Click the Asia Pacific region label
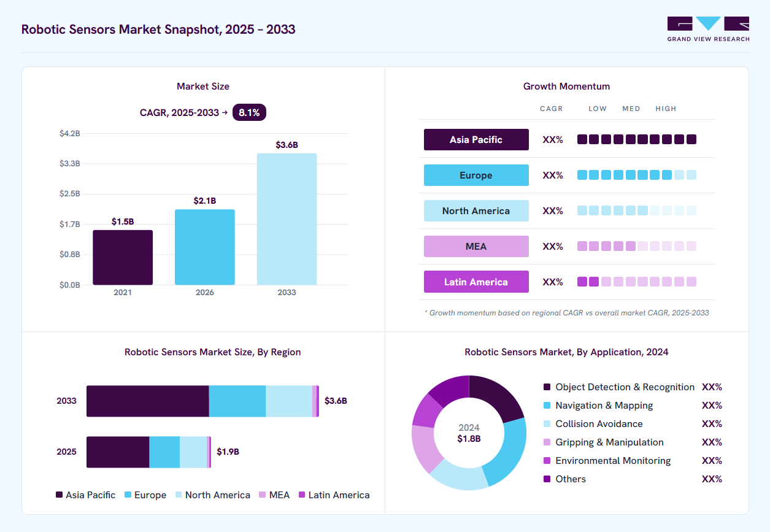The image size is (770, 532). pos(476,139)
